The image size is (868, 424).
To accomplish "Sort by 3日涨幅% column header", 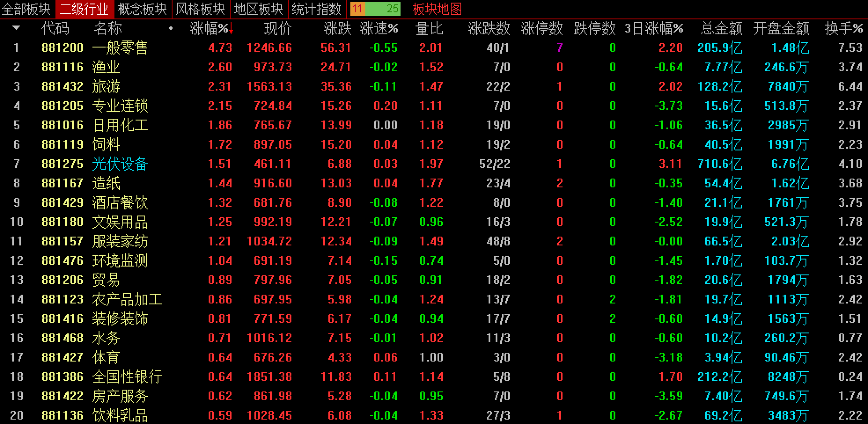I will [x=654, y=29].
